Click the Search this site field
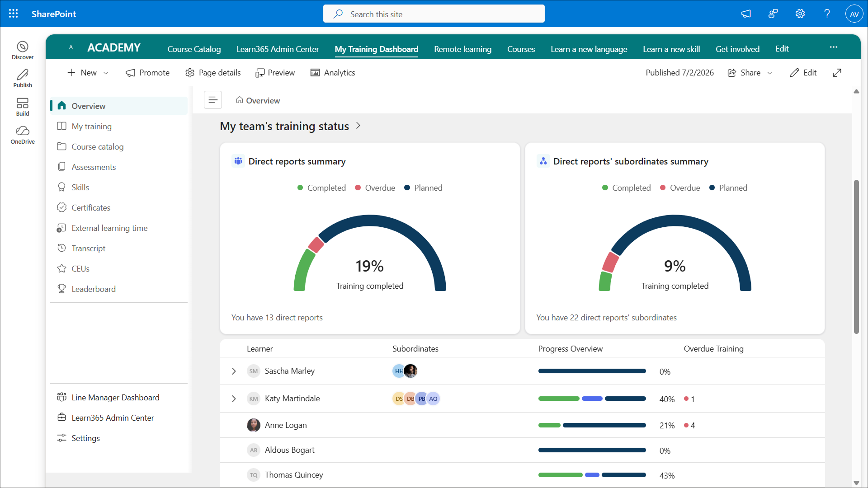868x488 pixels. click(434, 14)
